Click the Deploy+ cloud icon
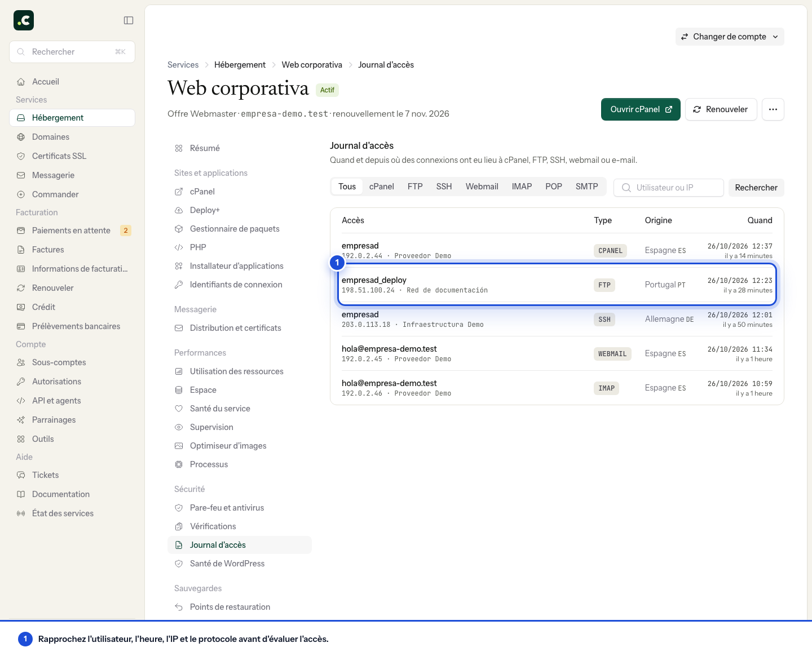The image size is (812, 656). [x=179, y=210]
